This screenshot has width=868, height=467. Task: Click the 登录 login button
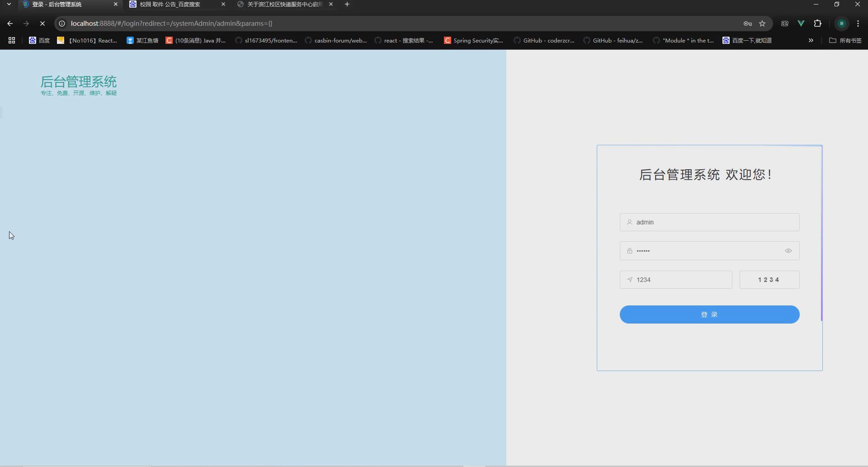(709, 315)
